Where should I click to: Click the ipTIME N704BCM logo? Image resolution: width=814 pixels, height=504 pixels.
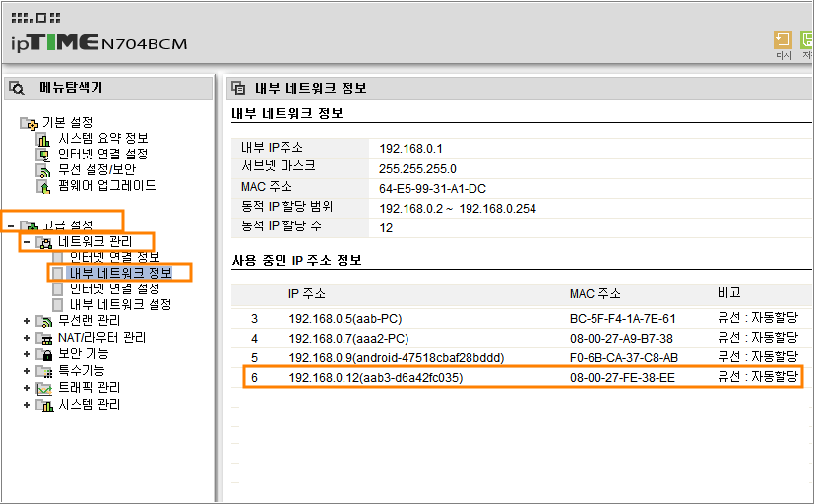pyautogui.click(x=98, y=42)
